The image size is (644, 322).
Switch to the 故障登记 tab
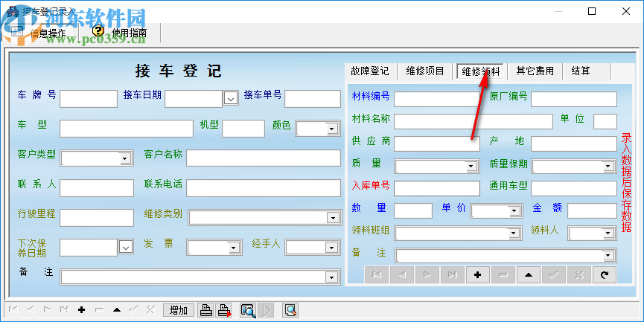point(369,71)
